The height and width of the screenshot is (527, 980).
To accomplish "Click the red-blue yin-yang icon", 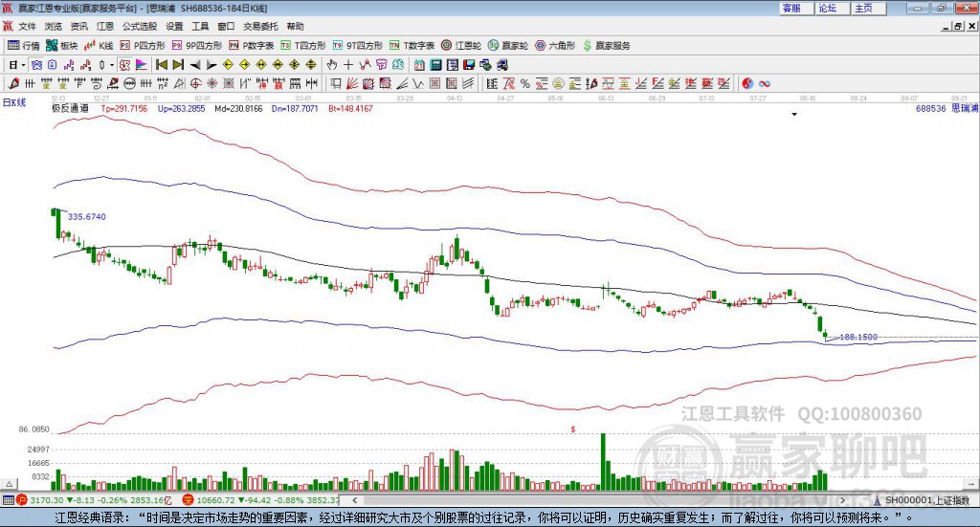I will pos(747,83).
